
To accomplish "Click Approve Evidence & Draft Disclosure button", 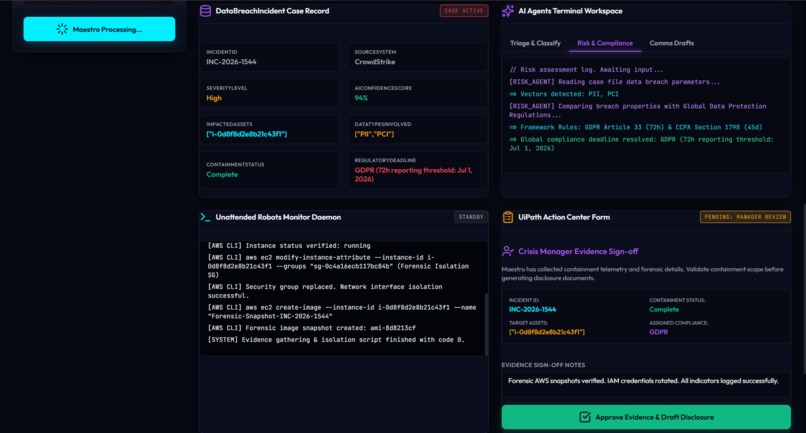I will (646, 417).
